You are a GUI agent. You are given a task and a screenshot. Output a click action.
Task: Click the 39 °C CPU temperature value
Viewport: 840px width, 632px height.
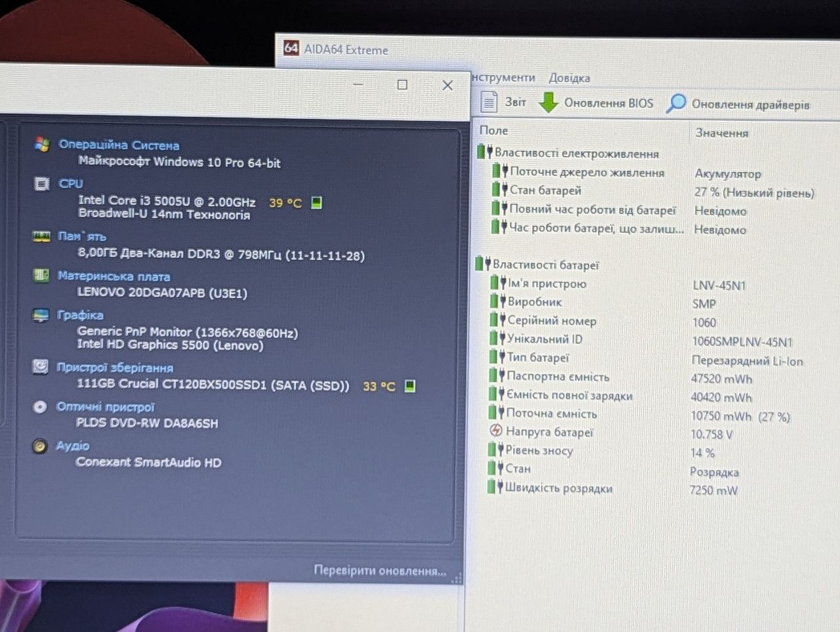(285, 203)
